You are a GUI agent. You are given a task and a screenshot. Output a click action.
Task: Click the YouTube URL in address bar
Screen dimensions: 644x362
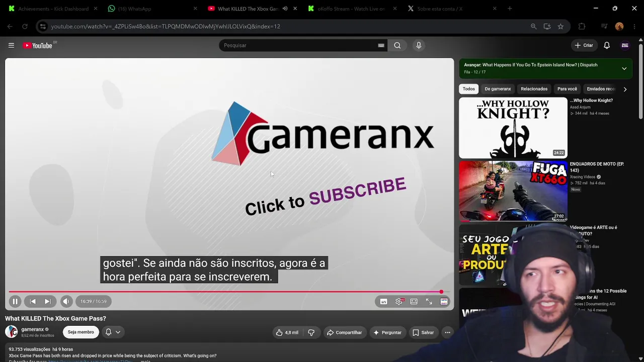(166, 27)
